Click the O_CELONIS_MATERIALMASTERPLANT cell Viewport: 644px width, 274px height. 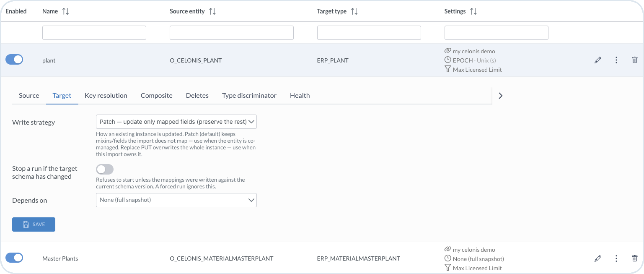click(222, 258)
